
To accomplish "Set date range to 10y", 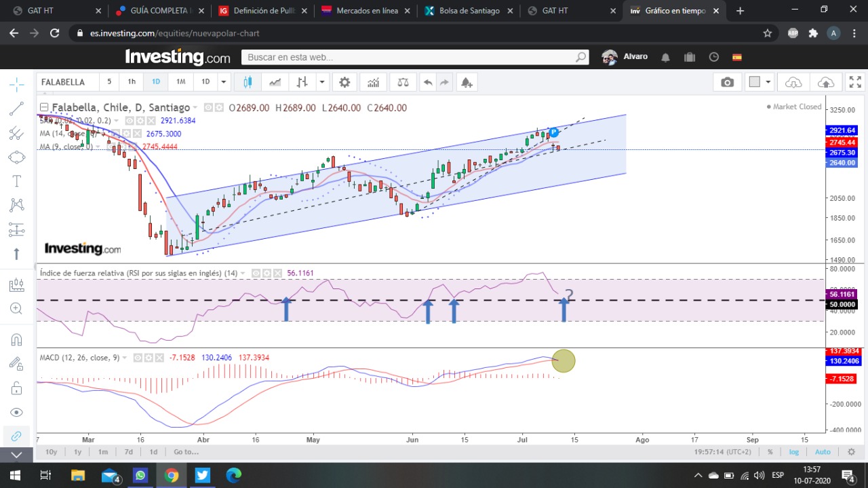I will point(51,452).
